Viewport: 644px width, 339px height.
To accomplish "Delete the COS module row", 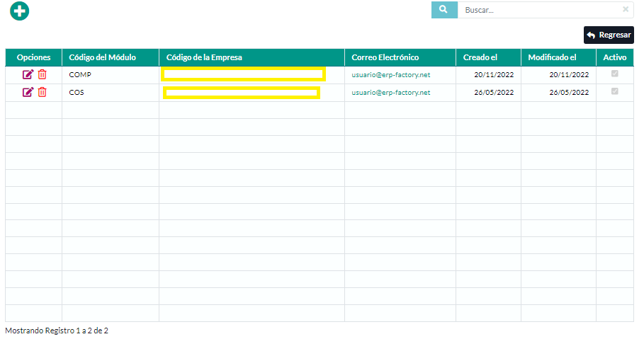I will tap(43, 92).
